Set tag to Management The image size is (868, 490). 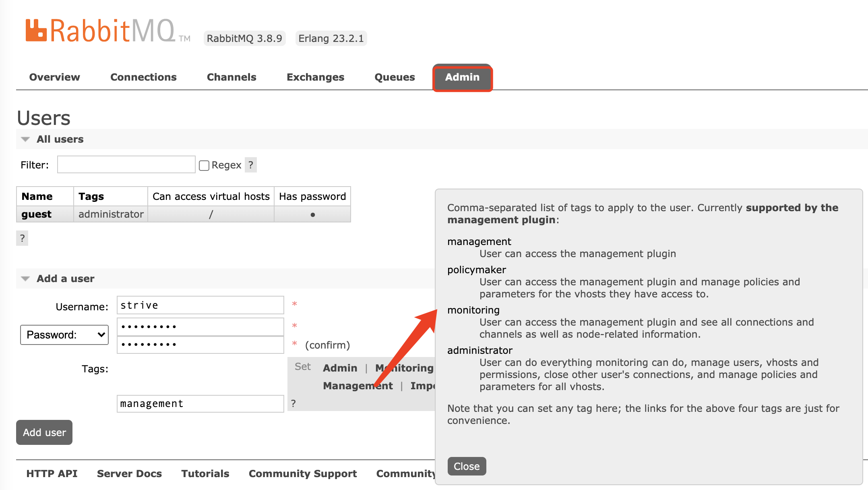point(358,386)
